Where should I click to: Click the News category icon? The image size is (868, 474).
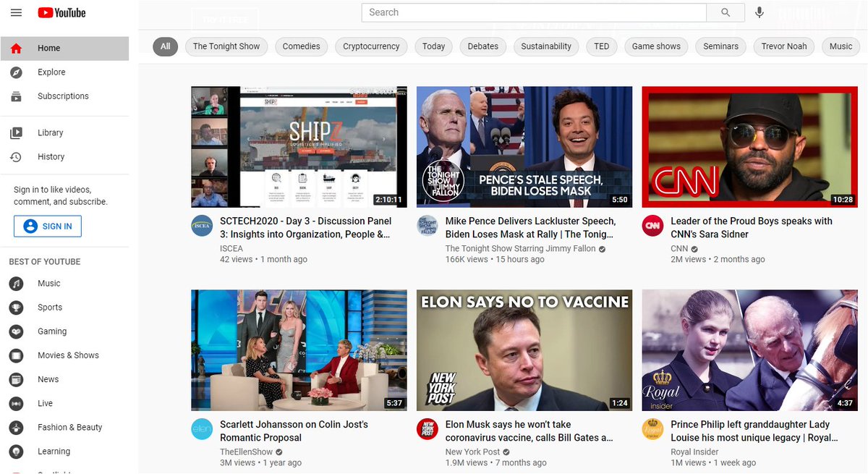(x=16, y=379)
